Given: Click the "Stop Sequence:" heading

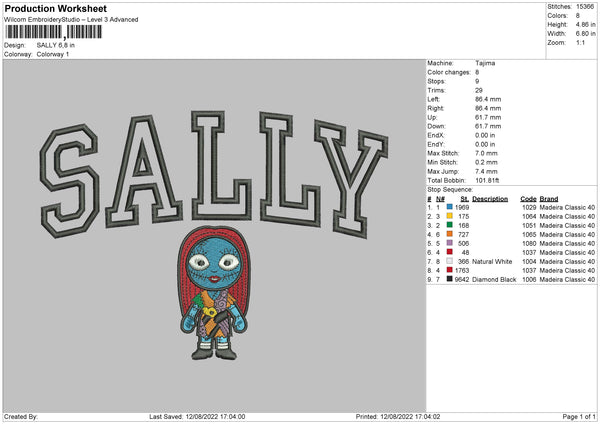Looking at the screenshot, I should pos(450,189).
